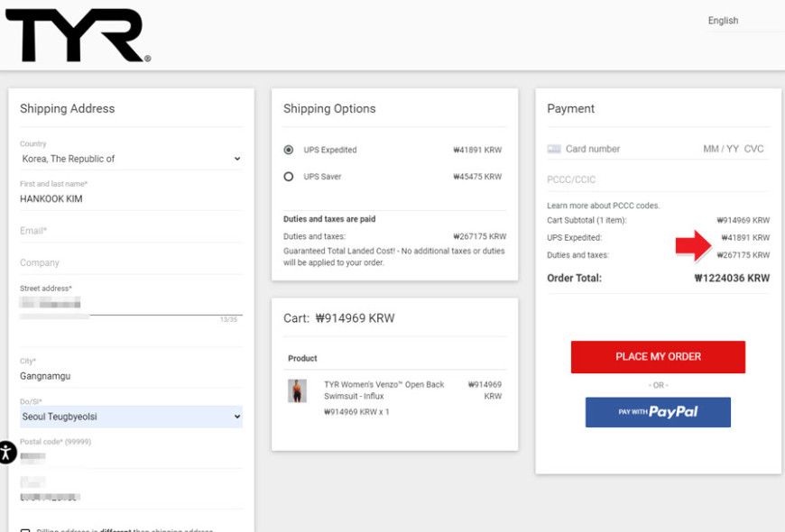Click the Order Total amount ₩1224036 KRW

(732, 279)
